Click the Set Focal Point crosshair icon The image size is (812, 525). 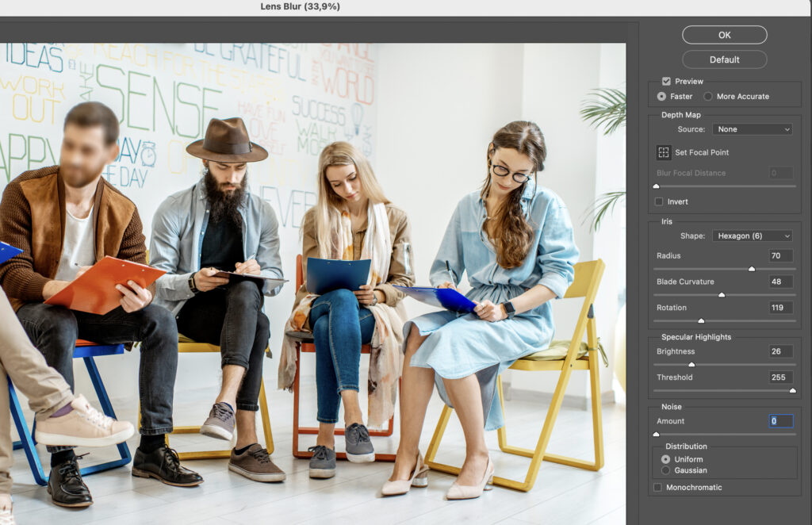point(664,152)
